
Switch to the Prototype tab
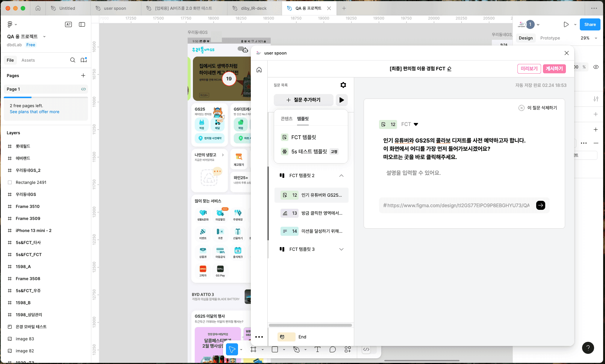[x=550, y=38]
